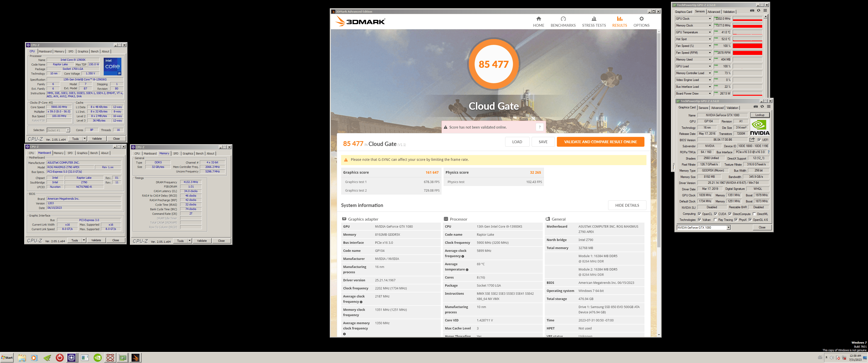Toggle the OpenGL 4.6 checkbox in GPU-Z

tap(750, 220)
